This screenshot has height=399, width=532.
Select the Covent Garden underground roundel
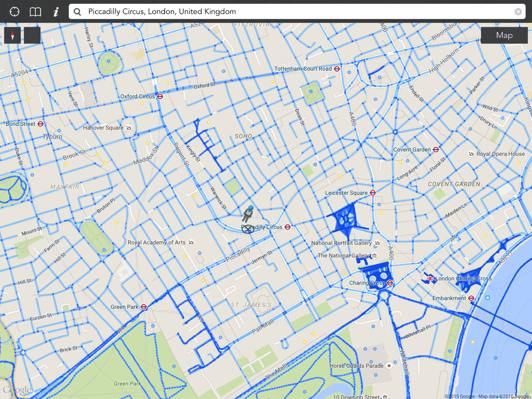coord(436,150)
